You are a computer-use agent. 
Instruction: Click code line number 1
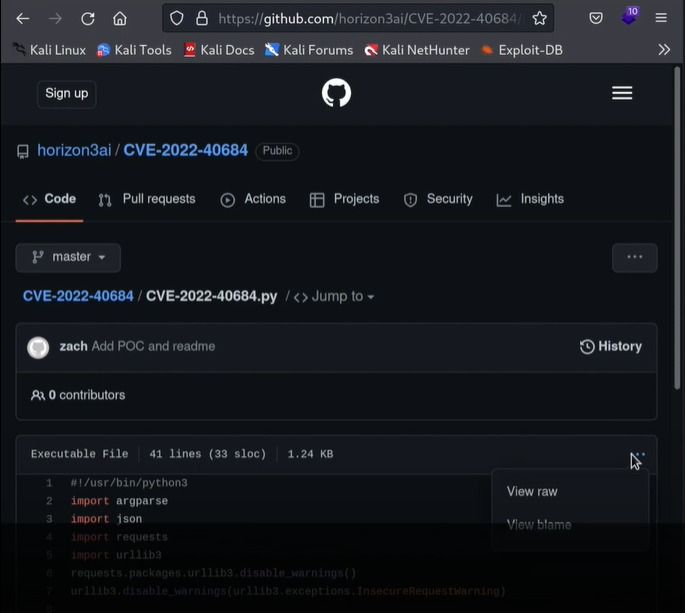click(x=49, y=483)
